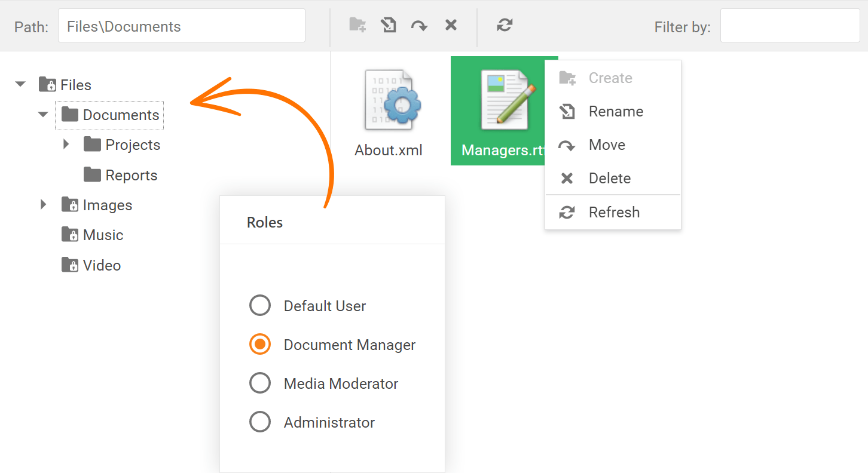The image size is (868, 473).
Task: Switch role to Administrator
Action: tap(260, 422)
